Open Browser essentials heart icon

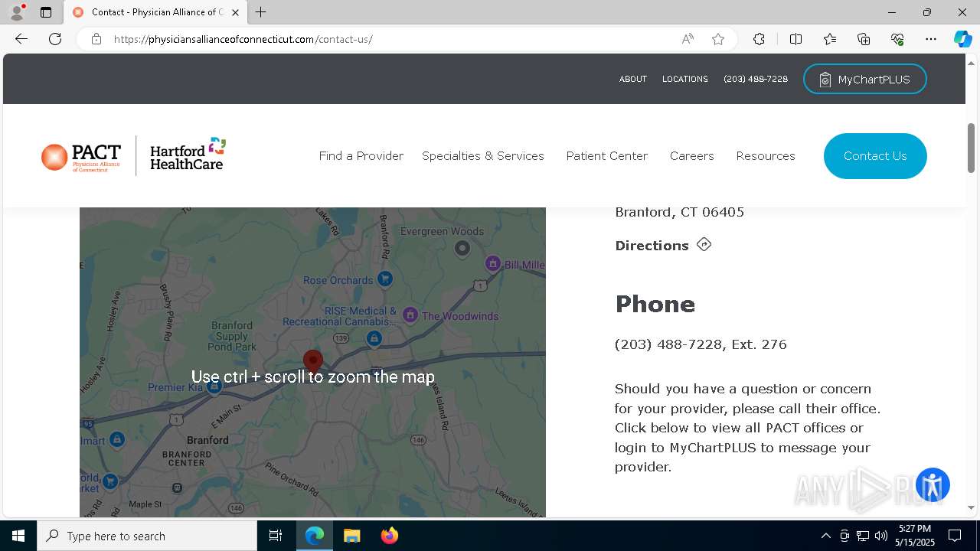[897, 39]
